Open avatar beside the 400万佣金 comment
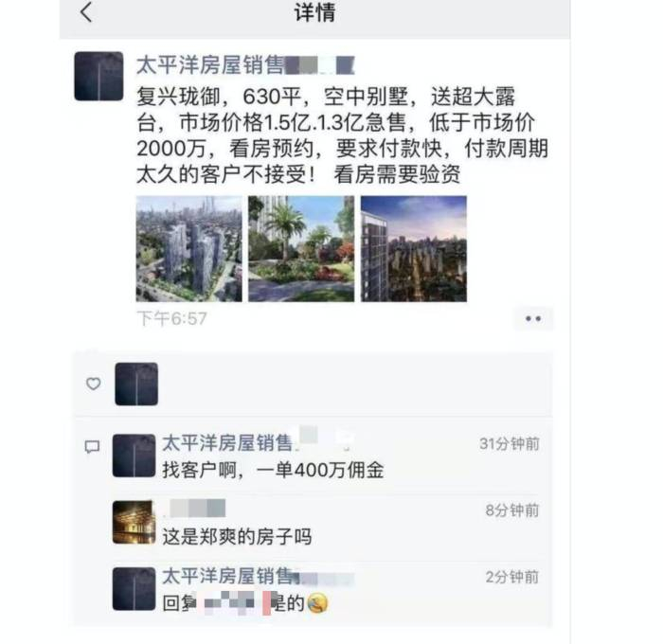Screen dimensions: 663x644 [134, 456]
